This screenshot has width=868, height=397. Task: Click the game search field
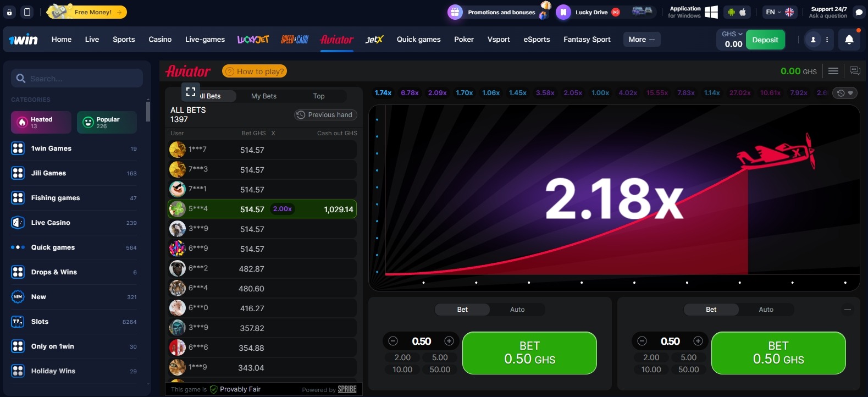point(77,79)
